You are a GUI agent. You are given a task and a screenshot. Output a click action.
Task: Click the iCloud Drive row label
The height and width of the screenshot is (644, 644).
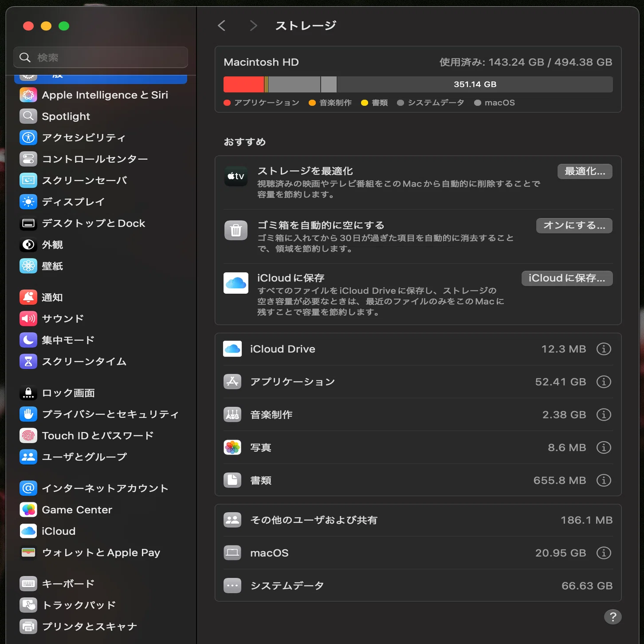pos(283,349)
